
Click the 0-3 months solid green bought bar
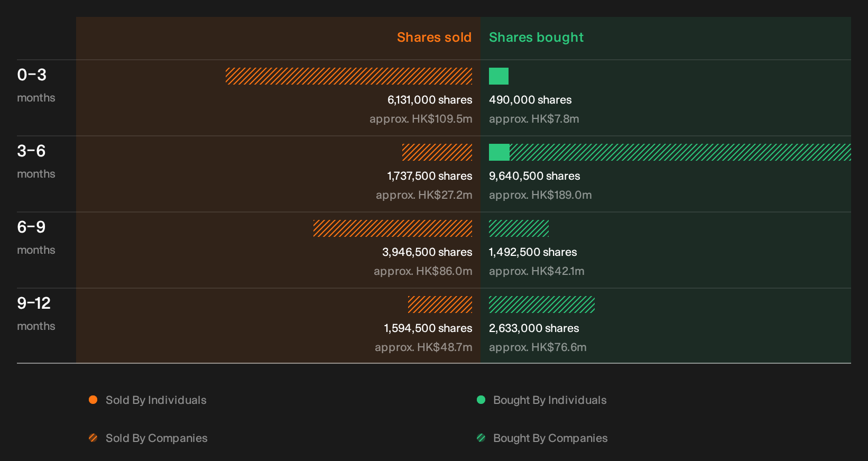coord(498,76)
